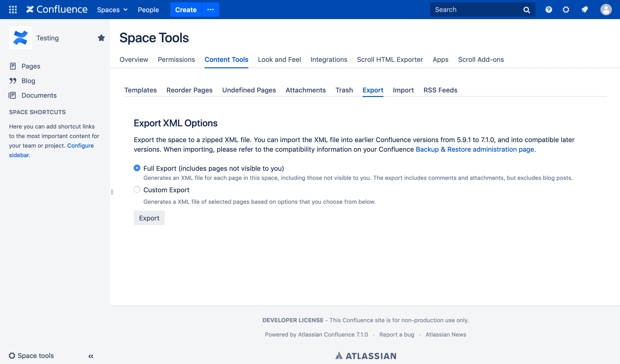Viewport: 620px width, 364px height.
Task: Open Backup & Restore administration page link
Action: 475,149
